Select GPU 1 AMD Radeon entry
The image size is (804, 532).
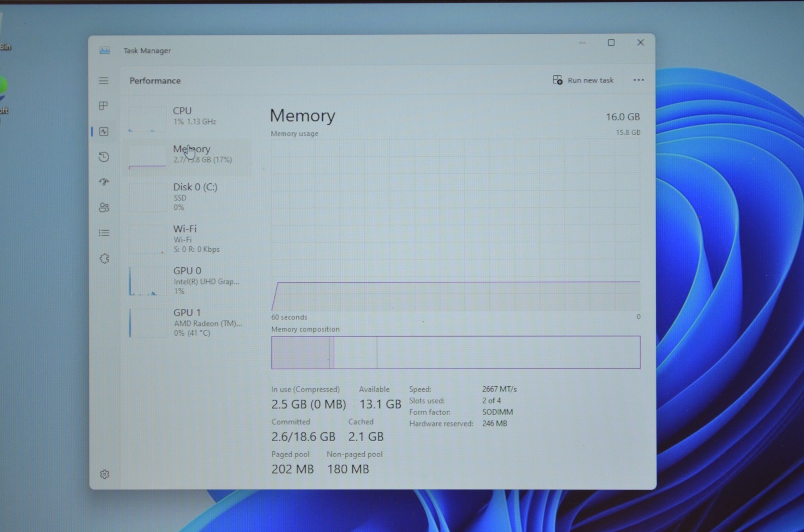pyautogui.click(x=188, y=323)
